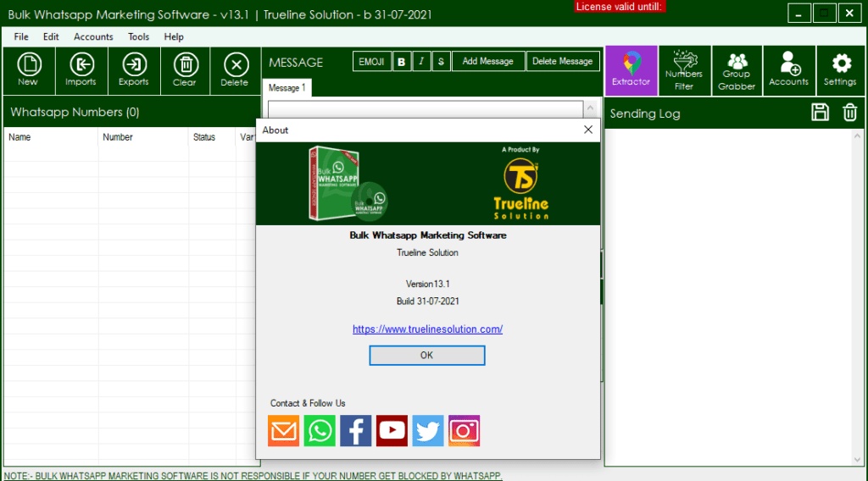Toggle bold formatting button
The width and height of the screenshot is (868, 481).
pos(402,61)
